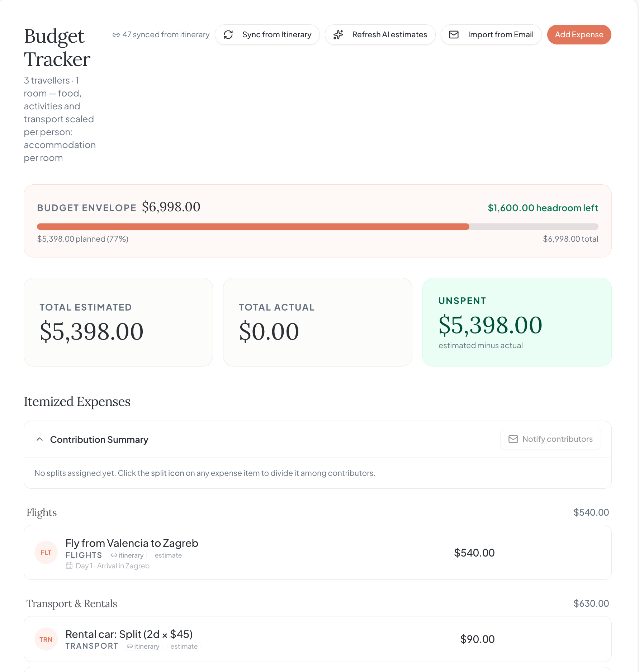The image size is (639, 672).
Task: Add a new expense
Action: [x=579, y=35]
